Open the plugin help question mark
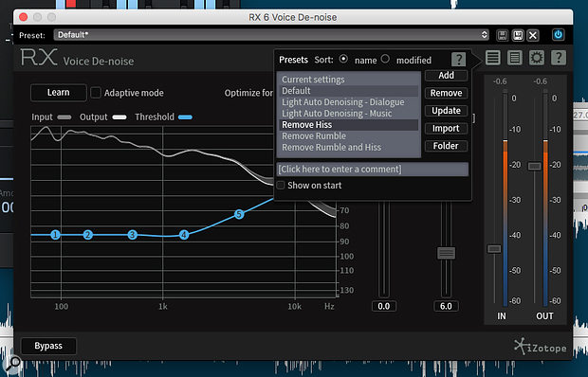 point(559,58)
